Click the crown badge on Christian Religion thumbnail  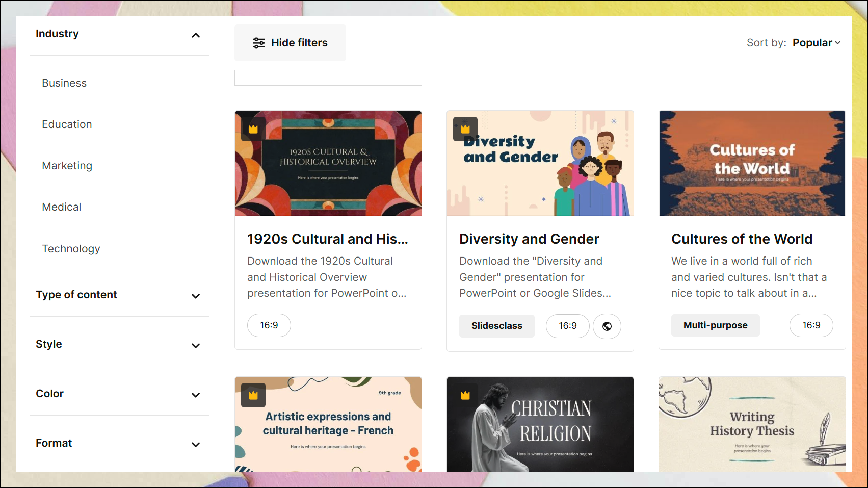(465, 395)
